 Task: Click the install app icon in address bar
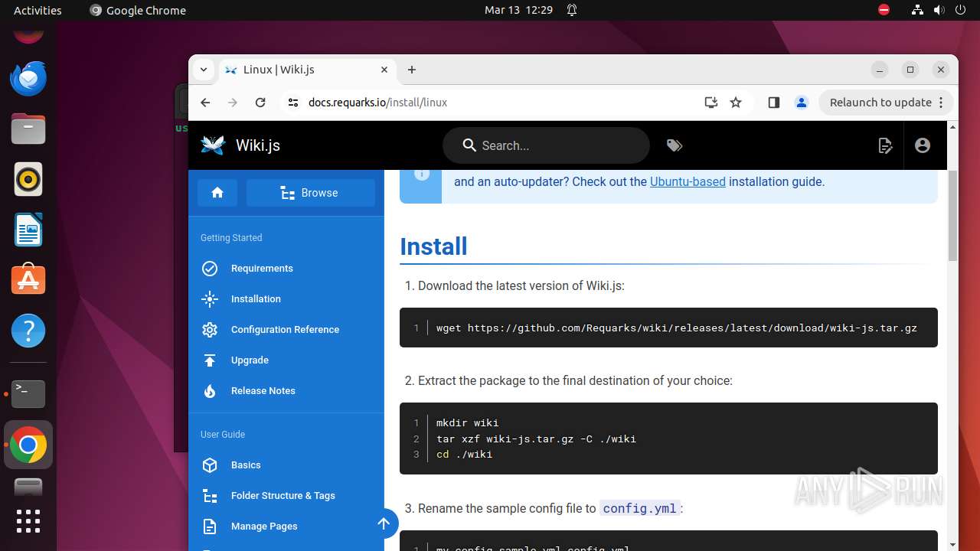(711, 103)
